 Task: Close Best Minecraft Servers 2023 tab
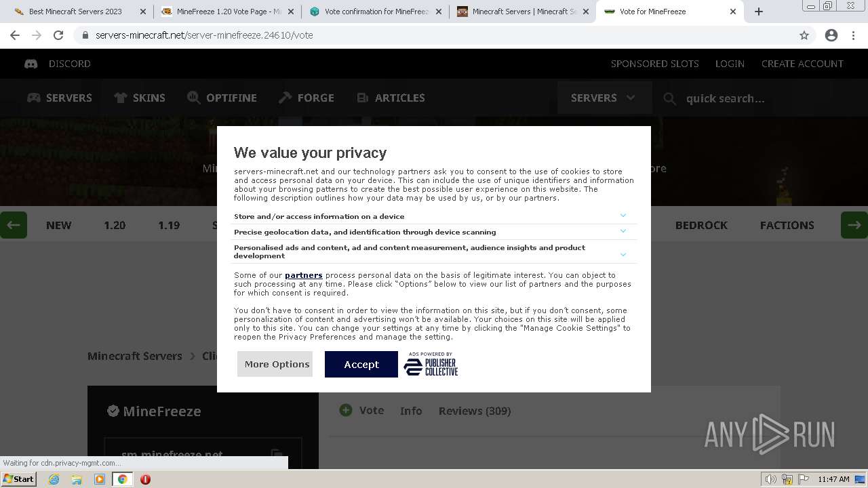coord(142,12)
